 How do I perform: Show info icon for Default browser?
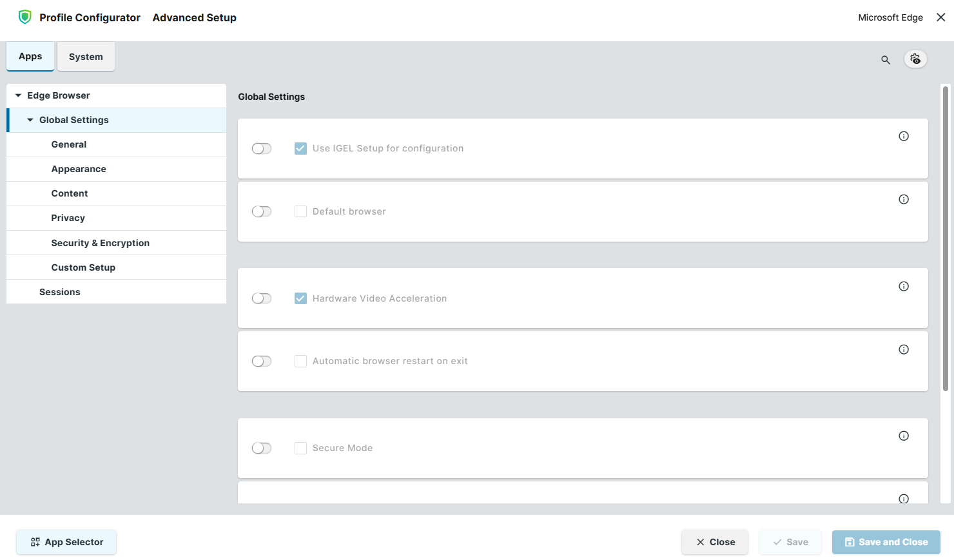[904, 199]
